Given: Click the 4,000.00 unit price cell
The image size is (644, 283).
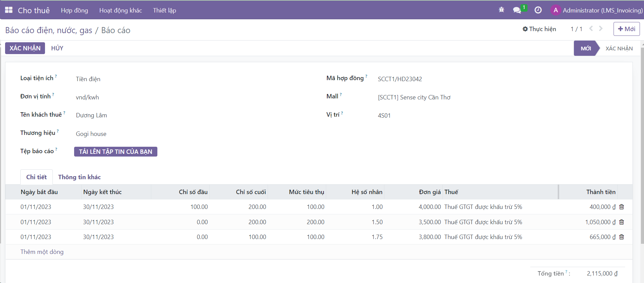Looking at the screenshot, I should point(430,207).
